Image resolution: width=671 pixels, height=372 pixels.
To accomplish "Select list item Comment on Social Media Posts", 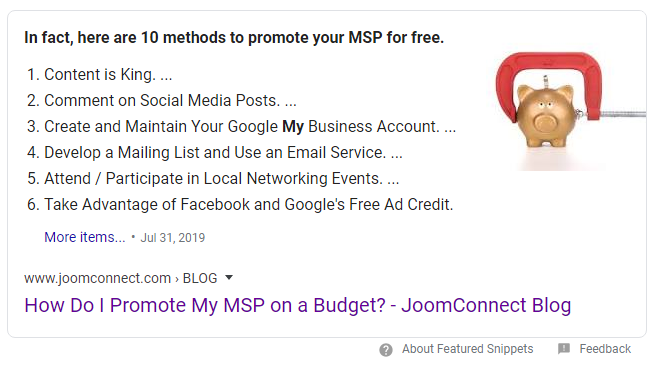I will click(x=161, y=101).
